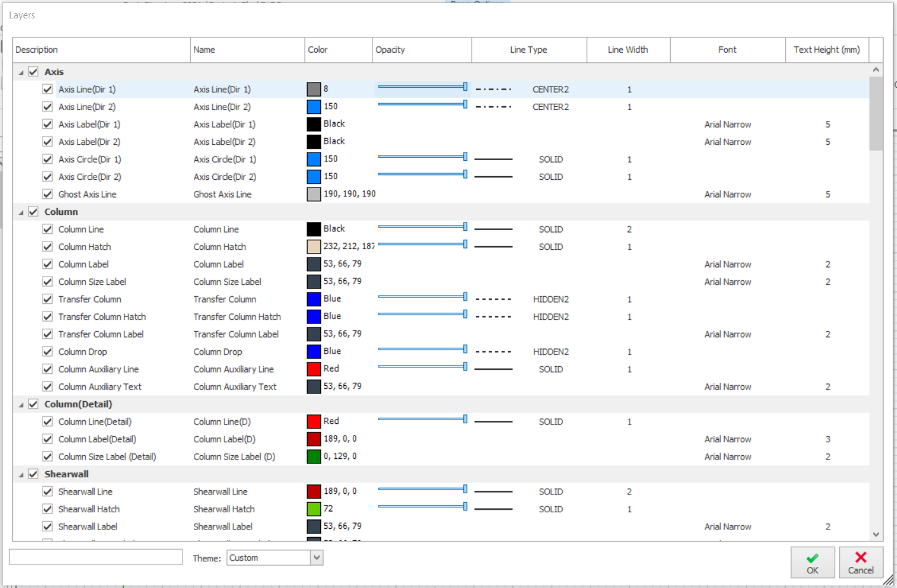897x588 pixels.
Task: Click the green checkmark OK button
Action: (812, 563)
